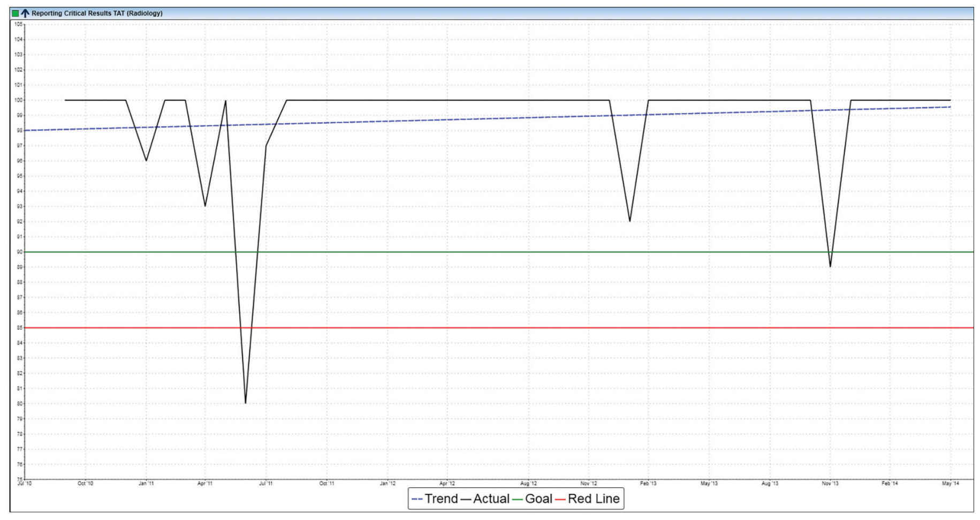Click the dark blue up-arrow icon
Image resolution: width=980 pixels, height=520 pixels.
(25, 13)
